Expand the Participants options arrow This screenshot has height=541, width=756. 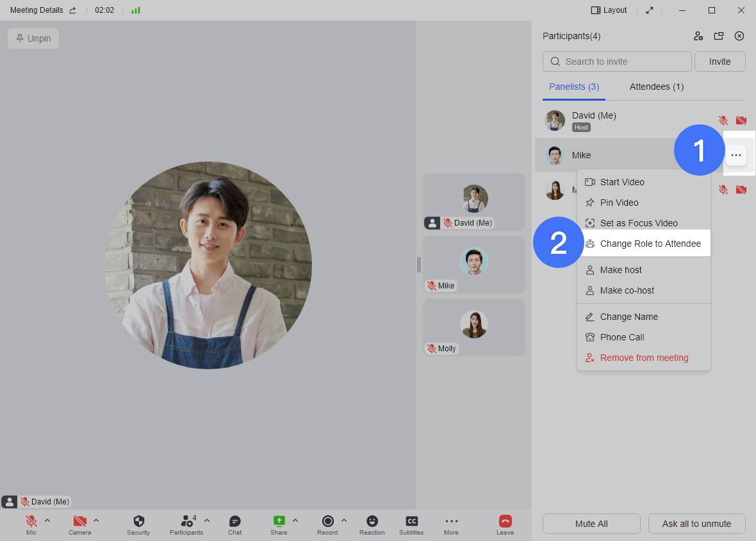tap(207, 520)
